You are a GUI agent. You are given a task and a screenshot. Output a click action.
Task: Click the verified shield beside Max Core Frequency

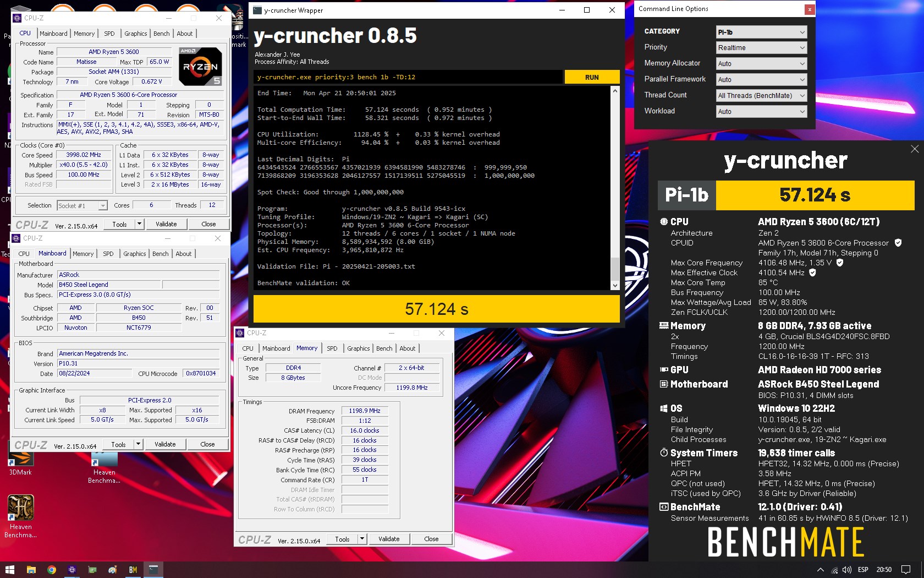tap(840, 263)
